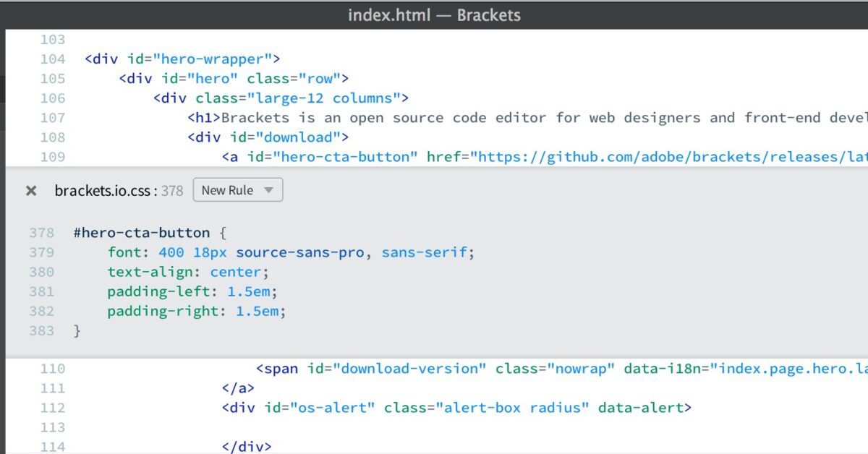Close the inline CSS quick edit editor

[31, 190]
